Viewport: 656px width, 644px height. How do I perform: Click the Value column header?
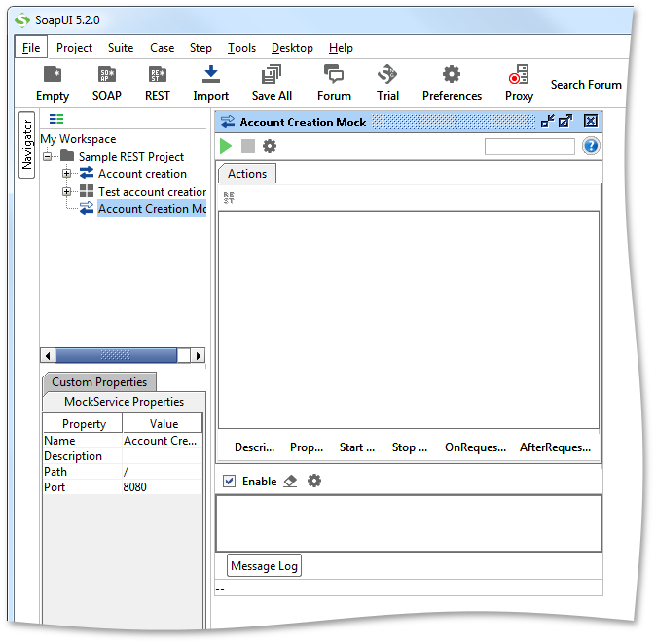[163, 423]
